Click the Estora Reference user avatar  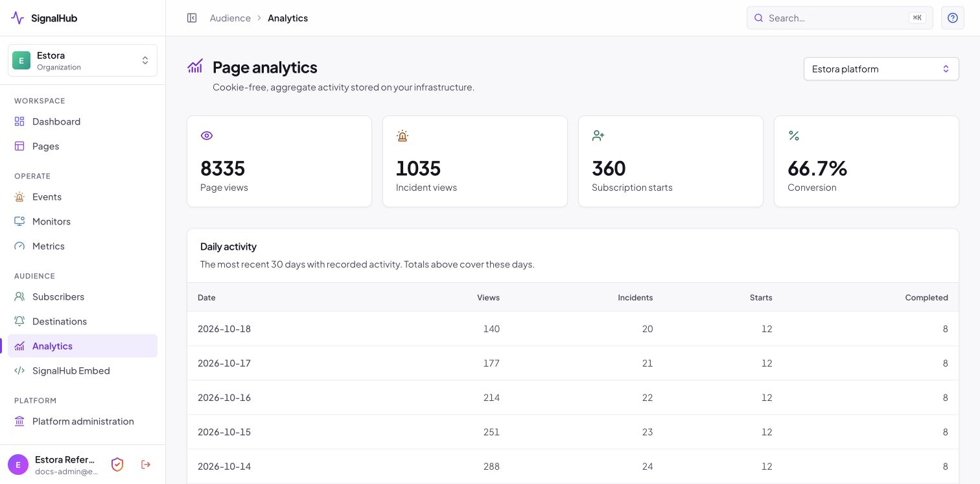pos(18,465)
